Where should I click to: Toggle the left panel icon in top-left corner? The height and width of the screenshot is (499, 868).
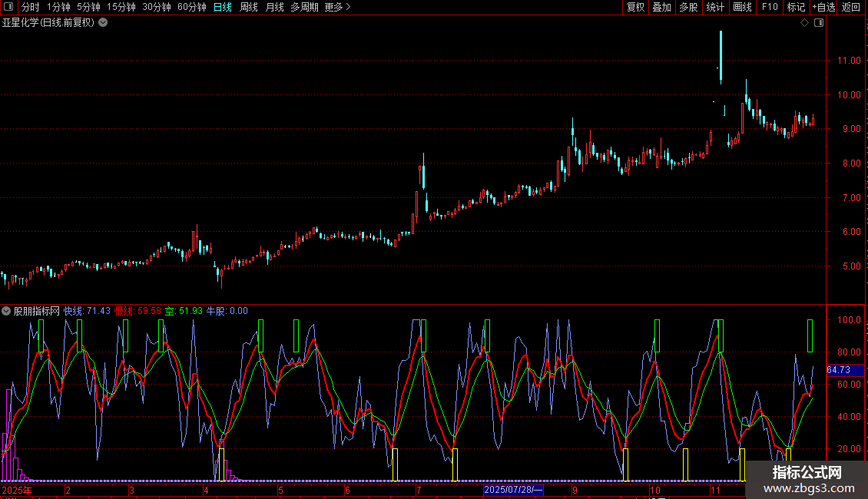pyautogui.click(x=8, y=7)
